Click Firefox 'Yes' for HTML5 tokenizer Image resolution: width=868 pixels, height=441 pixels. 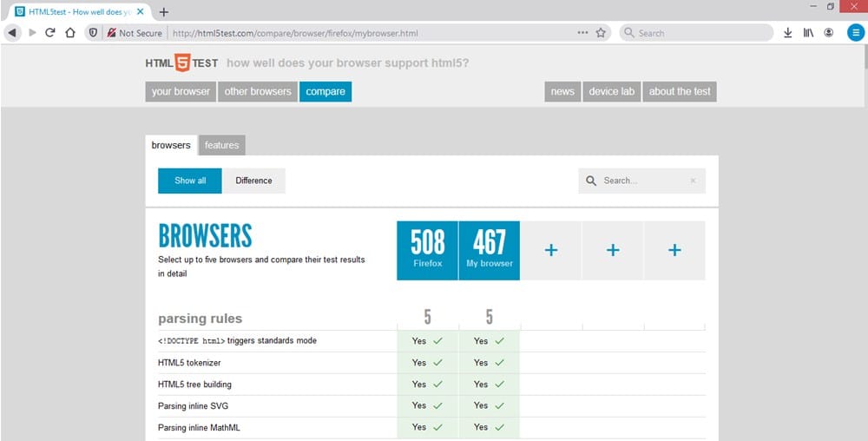point(427,363)
